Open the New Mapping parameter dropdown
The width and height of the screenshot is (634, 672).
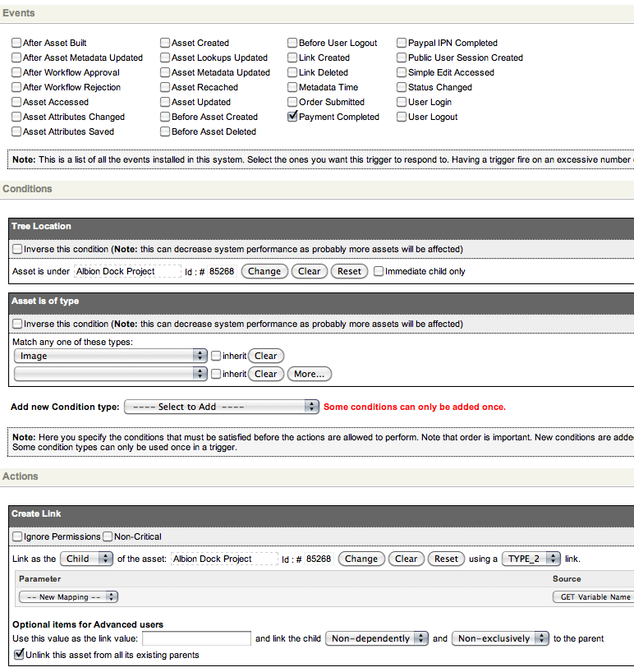coord(68,597)
